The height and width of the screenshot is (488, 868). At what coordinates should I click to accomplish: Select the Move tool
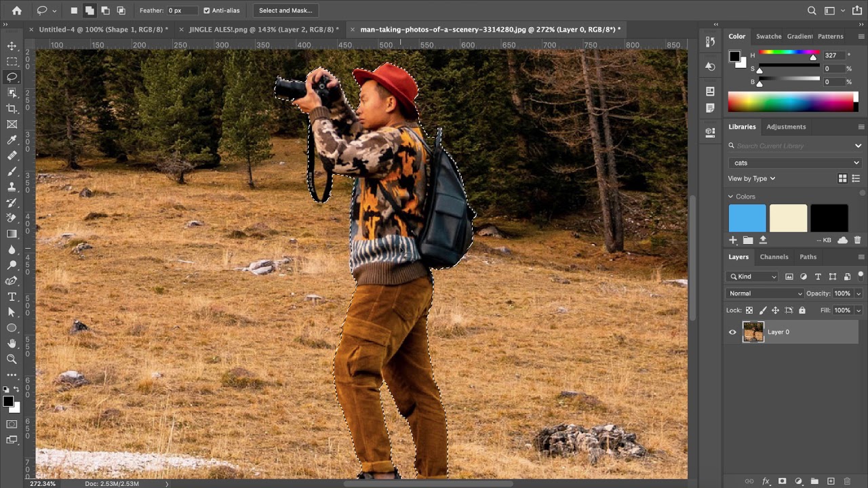(12, 45)
